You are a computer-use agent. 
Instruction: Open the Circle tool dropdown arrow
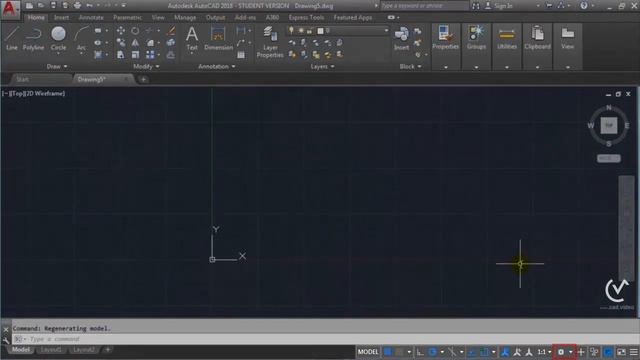(x=58, y=53)
